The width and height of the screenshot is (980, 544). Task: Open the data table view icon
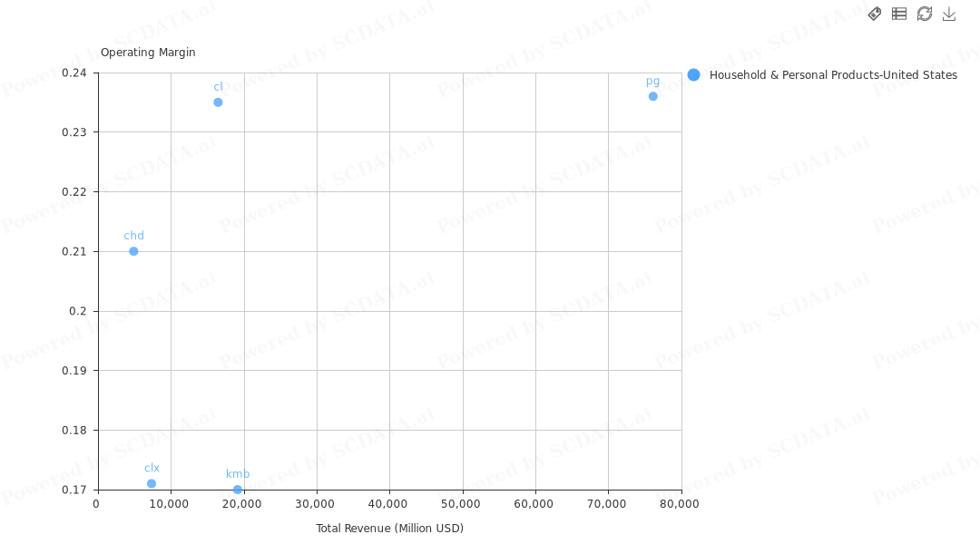pos(899,14)
